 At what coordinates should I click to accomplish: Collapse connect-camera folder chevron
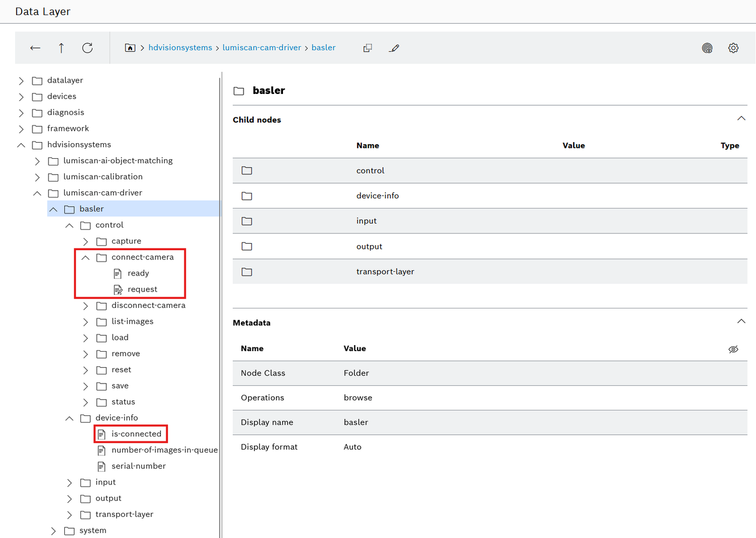tap(85, 257)
